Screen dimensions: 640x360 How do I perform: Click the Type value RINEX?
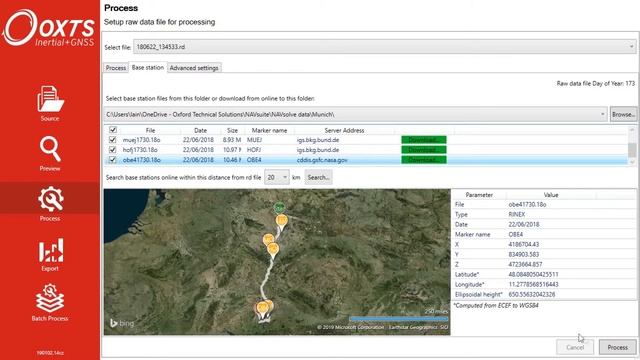point(517,214)
